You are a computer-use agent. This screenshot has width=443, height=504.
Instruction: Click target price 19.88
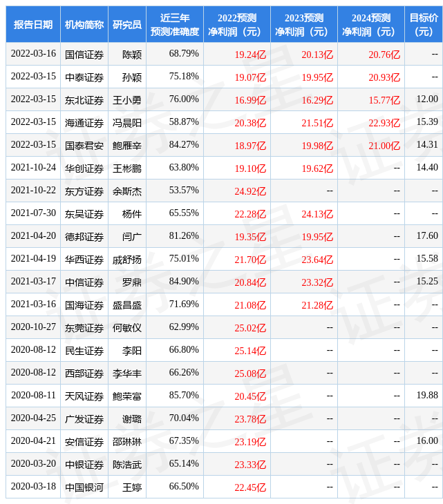click(427, 396)
